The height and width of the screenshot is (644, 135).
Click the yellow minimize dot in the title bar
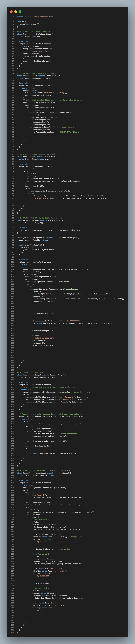tap(16, 12)
